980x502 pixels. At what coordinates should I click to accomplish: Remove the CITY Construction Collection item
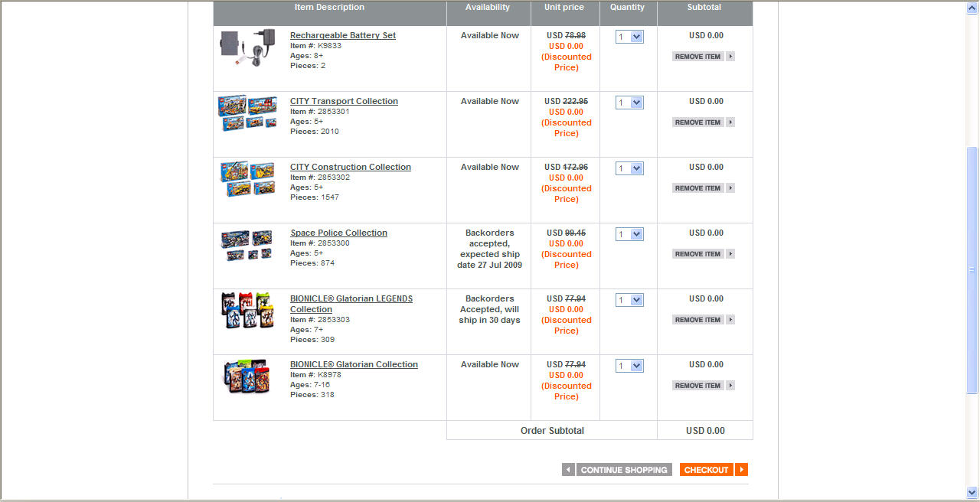pos(704,188)
